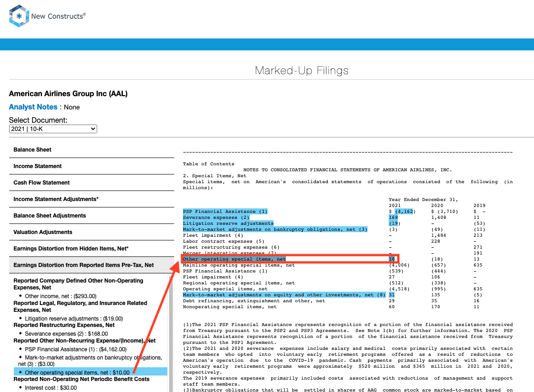Click highlighted Litigation reserve adjustments filing row
Image resolution: width=534 pixels, height=392 pixels.
tap(228, 223)
